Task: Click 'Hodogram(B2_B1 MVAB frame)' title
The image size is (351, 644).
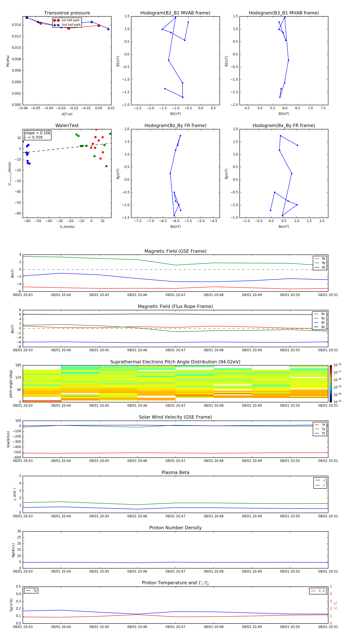Action: click(x=175, y=13)
